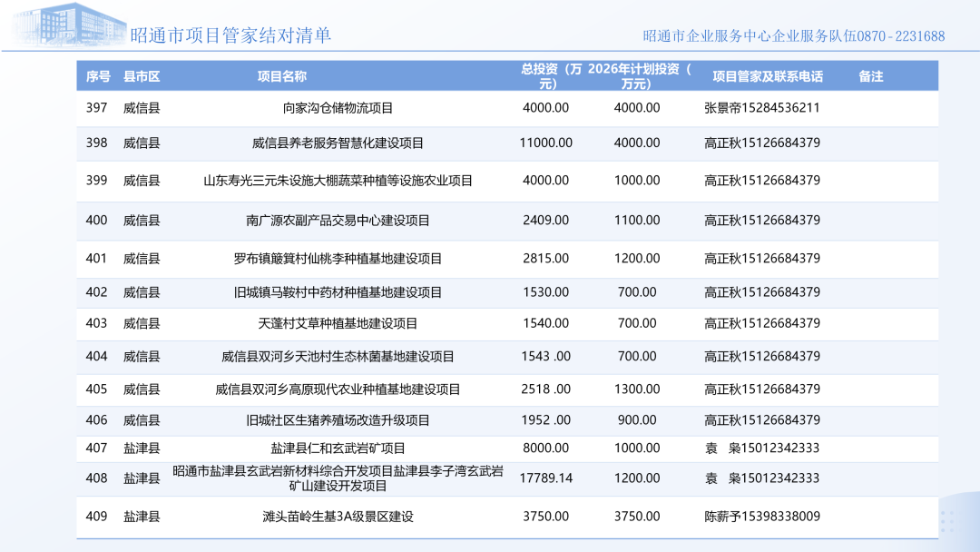Select the 备注 column header
The width and height of the screenshot is (980, 552).
[x=870, y=76]
